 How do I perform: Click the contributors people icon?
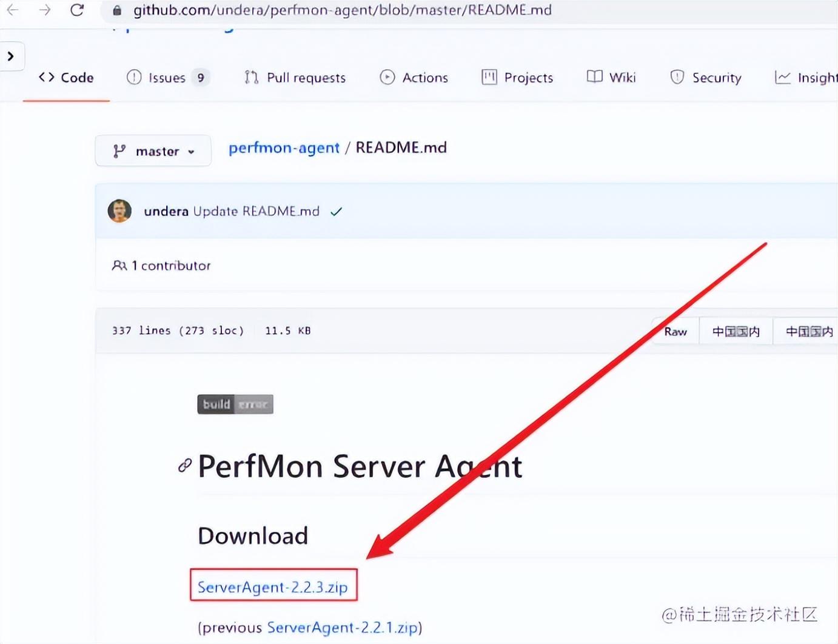[x=119, y=266]
